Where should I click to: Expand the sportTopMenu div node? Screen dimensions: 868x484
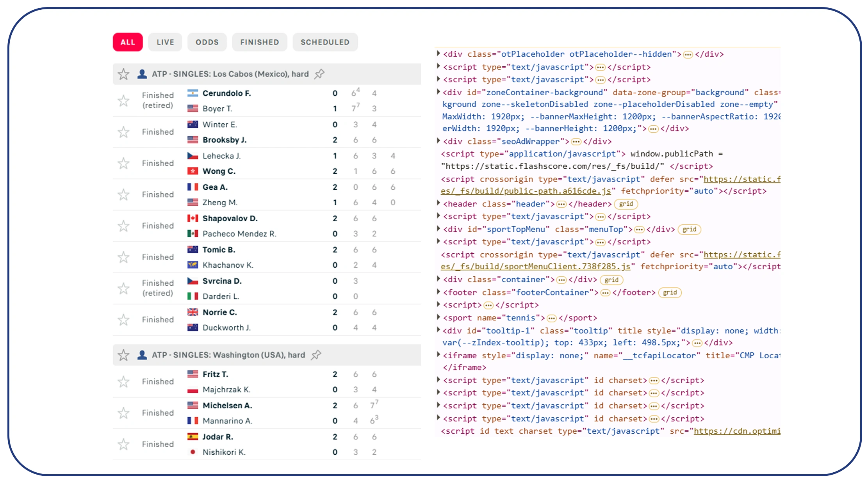click(x=438, y=228)
